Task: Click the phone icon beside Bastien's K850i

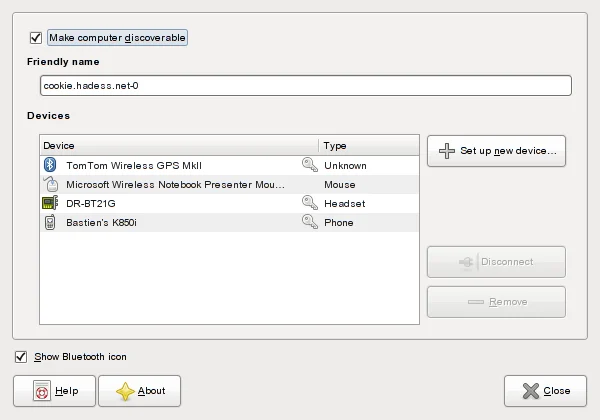Action: (50, 222)
